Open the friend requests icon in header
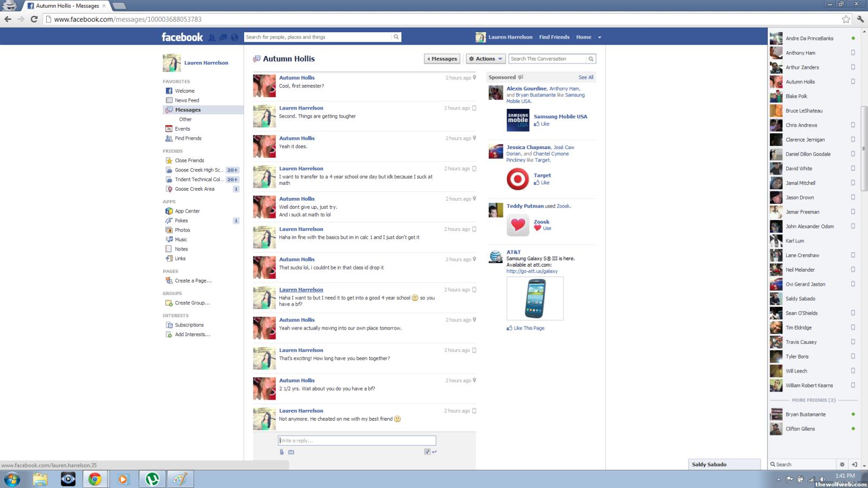 tap(212, 37)
